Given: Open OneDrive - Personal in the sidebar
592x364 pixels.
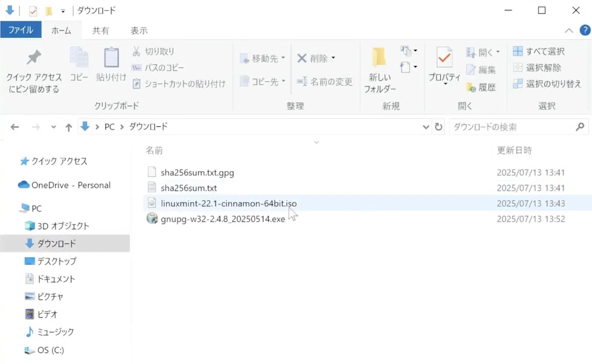Looking at the screenshot, I should pos(65,185).
